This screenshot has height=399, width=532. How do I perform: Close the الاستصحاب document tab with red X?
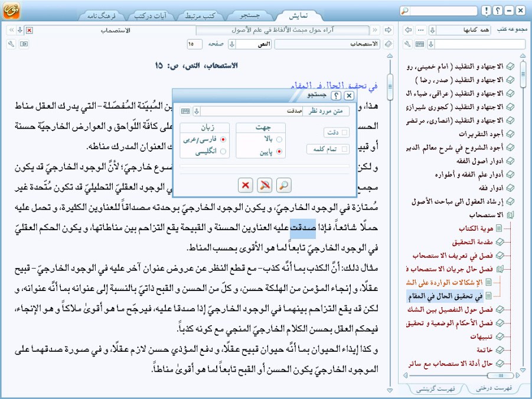(30, 31)
